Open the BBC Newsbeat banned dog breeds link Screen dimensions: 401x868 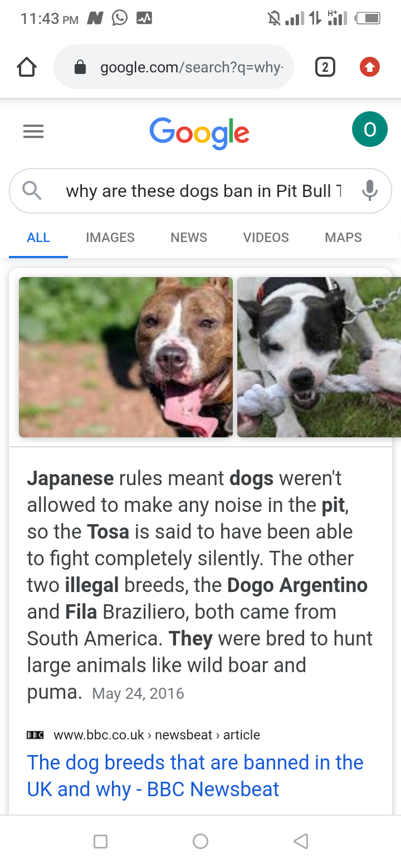[x=195, y=776]
